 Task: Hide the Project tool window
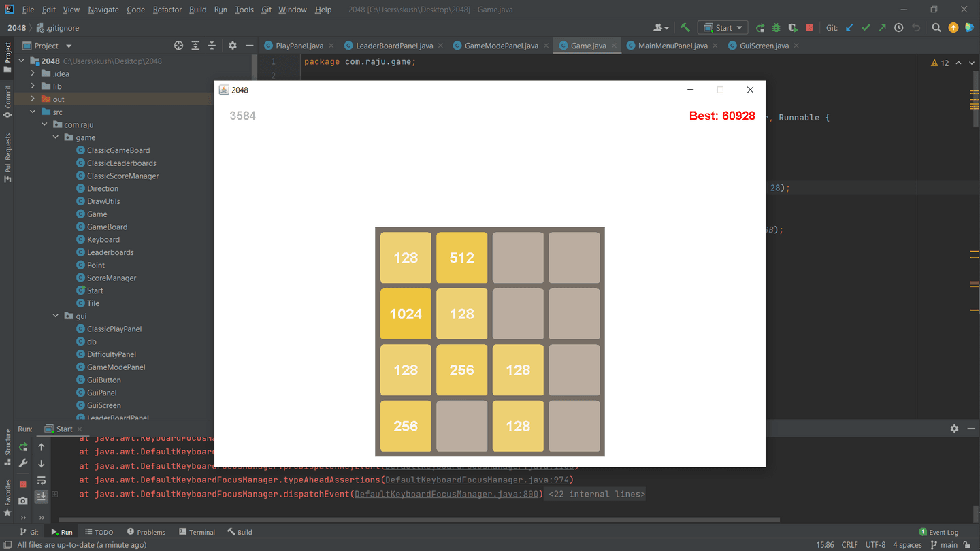(249, 46)
